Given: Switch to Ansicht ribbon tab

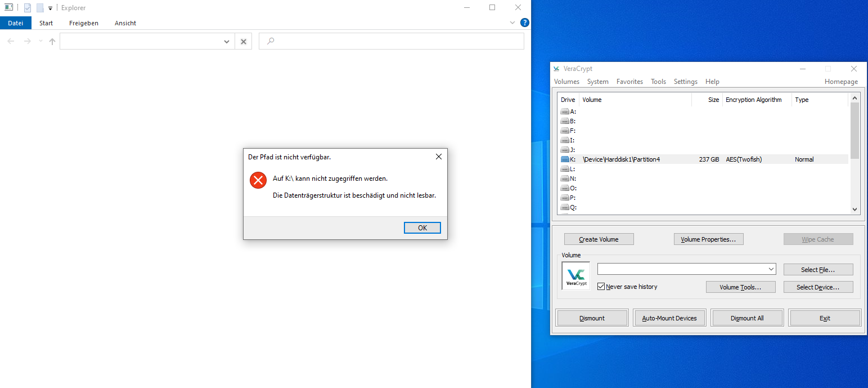Looking at the screenshot, I should click(125, 23).
